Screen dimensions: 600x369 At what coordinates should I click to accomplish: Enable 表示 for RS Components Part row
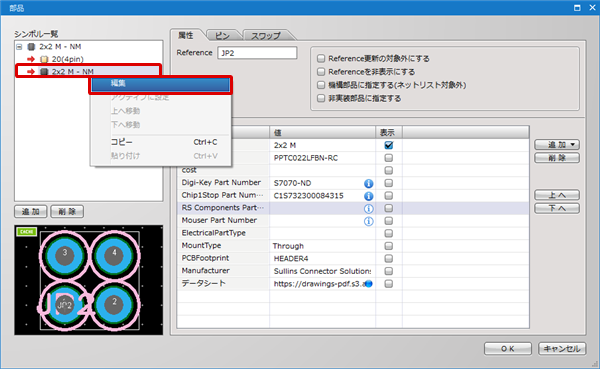[x=388, y=208]
